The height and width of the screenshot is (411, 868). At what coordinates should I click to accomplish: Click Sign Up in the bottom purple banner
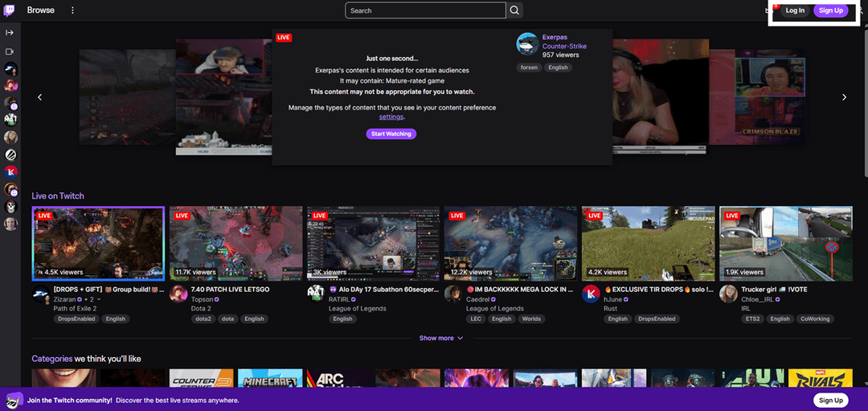[x=831, y=400]
